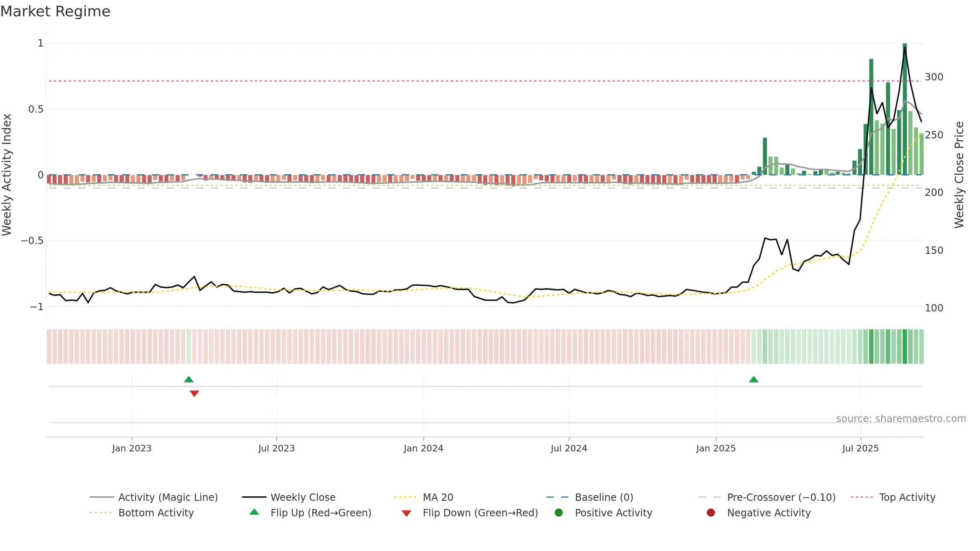Viewport: 980px width, 551px height.
Task: Click the pink dotted Top Activity line
Action: click(x=485, y=81)
